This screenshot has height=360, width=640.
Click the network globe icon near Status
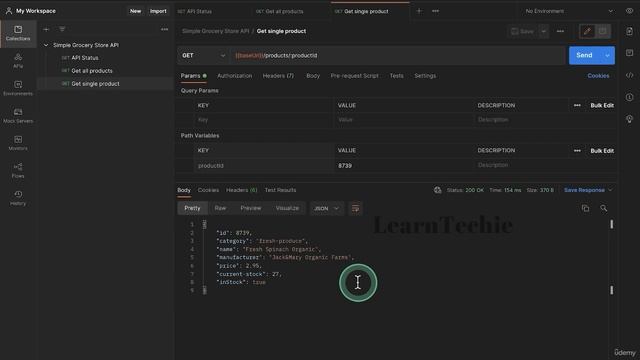pyautogui.click(x=438, y=190)
